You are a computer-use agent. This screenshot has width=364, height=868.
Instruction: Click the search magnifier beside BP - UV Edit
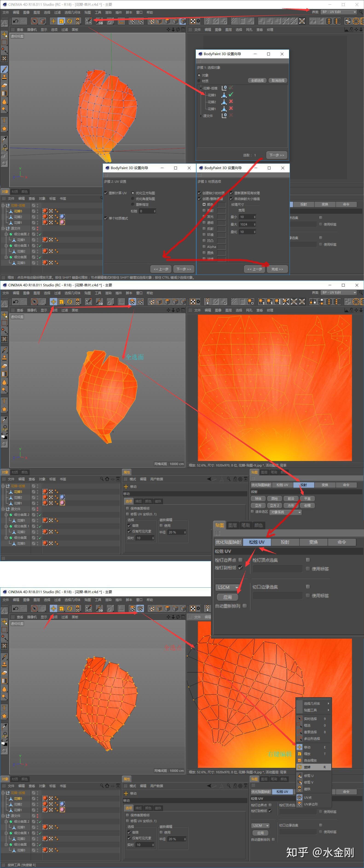coord(361,12)
